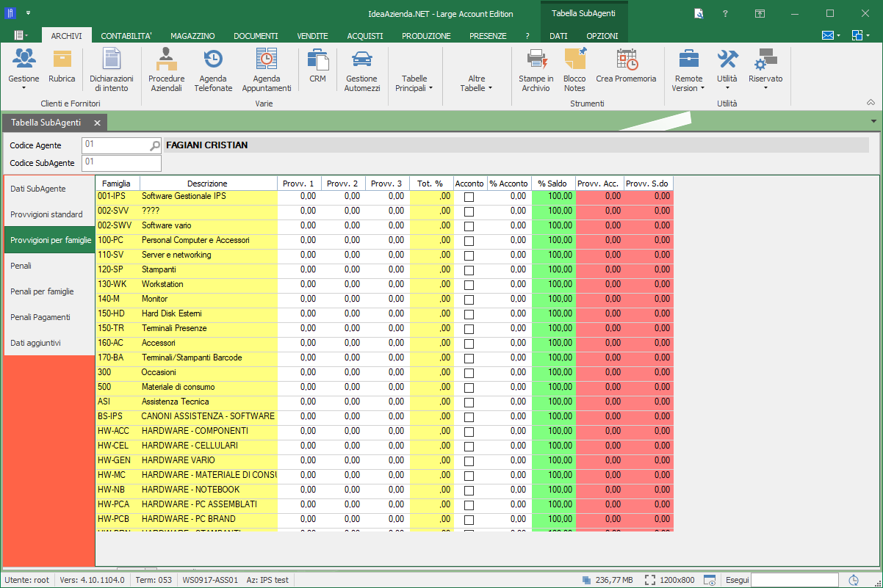Click the magnifier in Codice Agente field
883x588 pixels.
point(154,145)
